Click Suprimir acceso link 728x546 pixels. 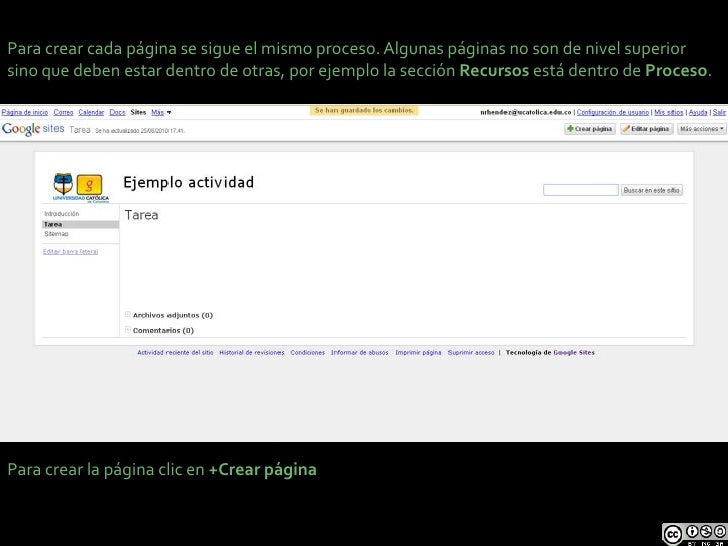pos(471,353)
